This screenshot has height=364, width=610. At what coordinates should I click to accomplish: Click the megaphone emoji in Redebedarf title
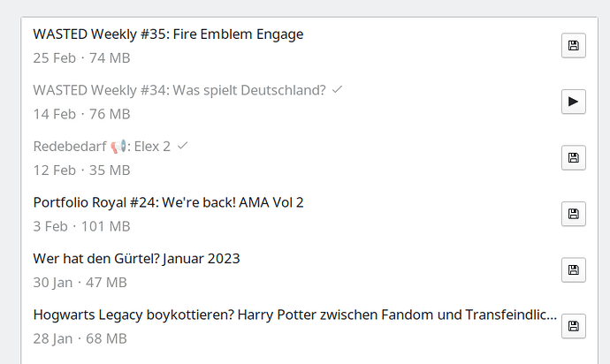[118, 147]
